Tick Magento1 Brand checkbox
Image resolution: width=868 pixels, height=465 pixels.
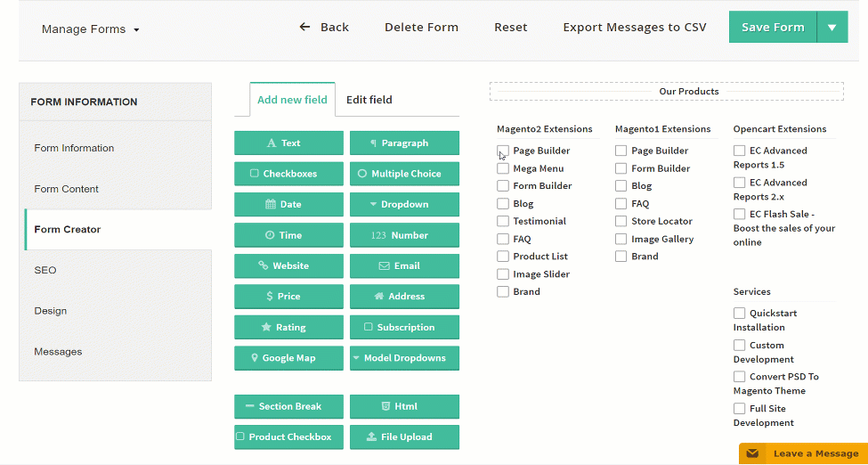(621, 256)
